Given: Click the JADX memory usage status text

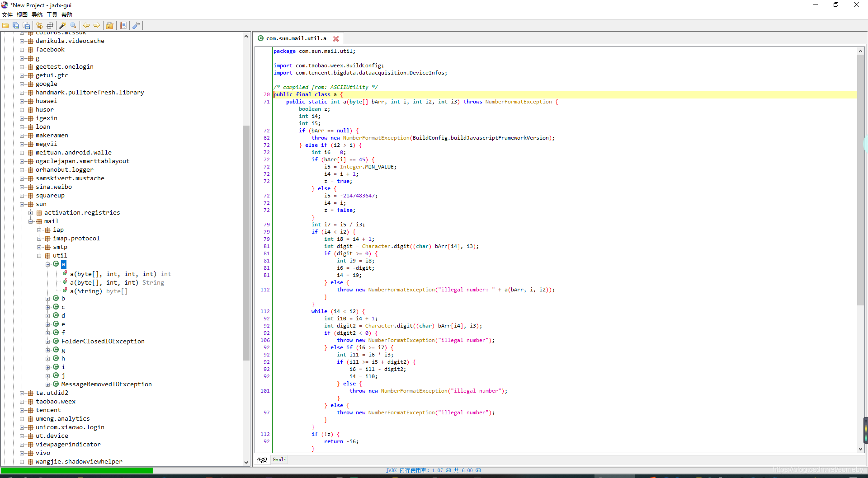Looking at the screenshot, I should 433,471.
